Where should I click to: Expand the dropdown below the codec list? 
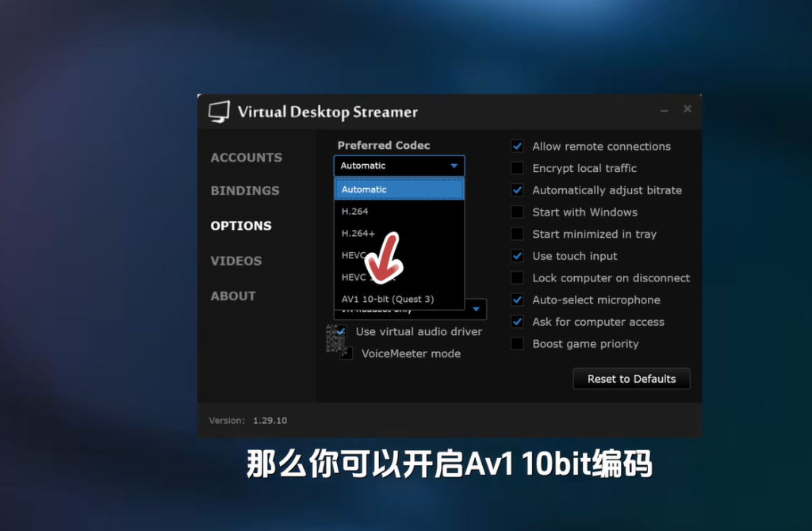tap(476, 310)
